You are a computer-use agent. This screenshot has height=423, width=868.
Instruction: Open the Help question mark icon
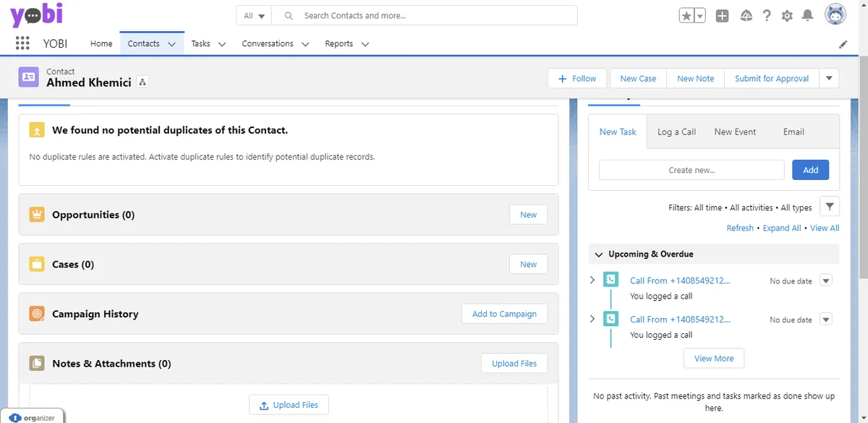[x=767, y=15]
